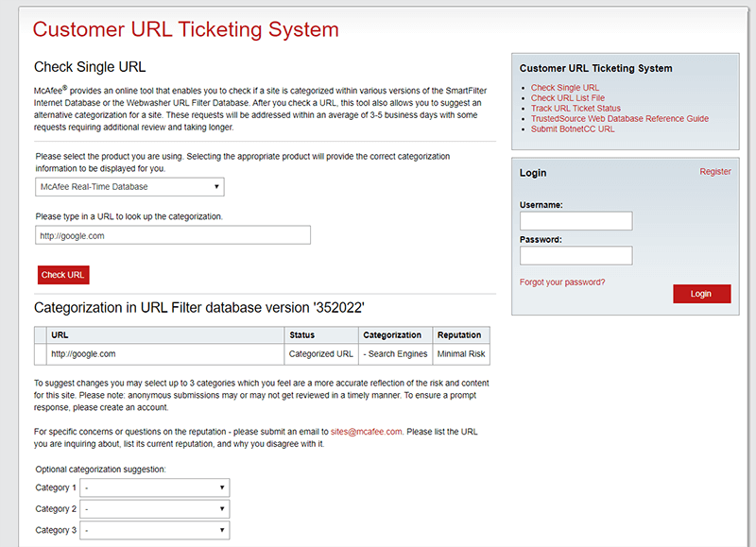Click the Status column header
The image size is (756, 547).
click(320, 335)
